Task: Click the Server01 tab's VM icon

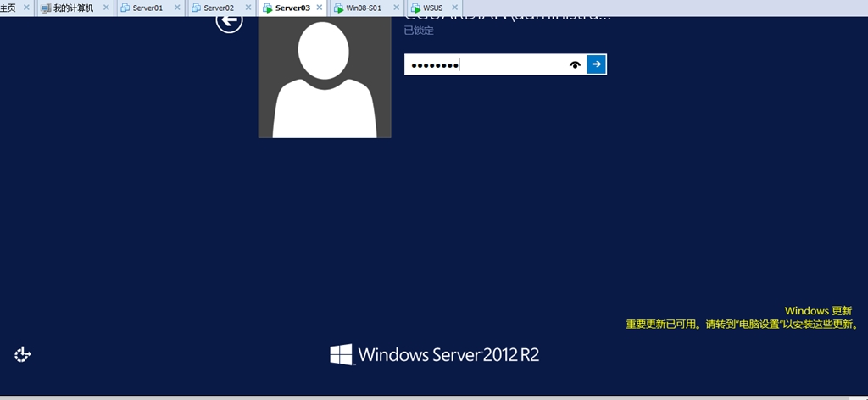Action: pyautogui.click(x=125, y=8)
